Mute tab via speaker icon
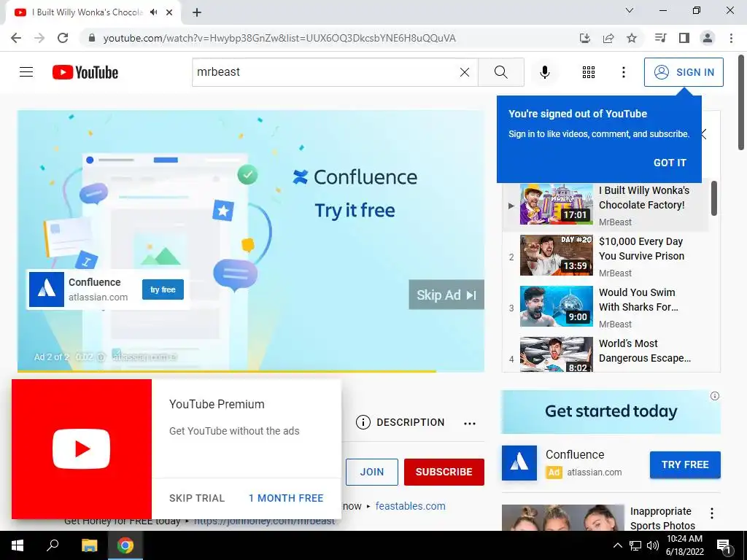The height and width of the screenshot is (560, 747). 153,12
